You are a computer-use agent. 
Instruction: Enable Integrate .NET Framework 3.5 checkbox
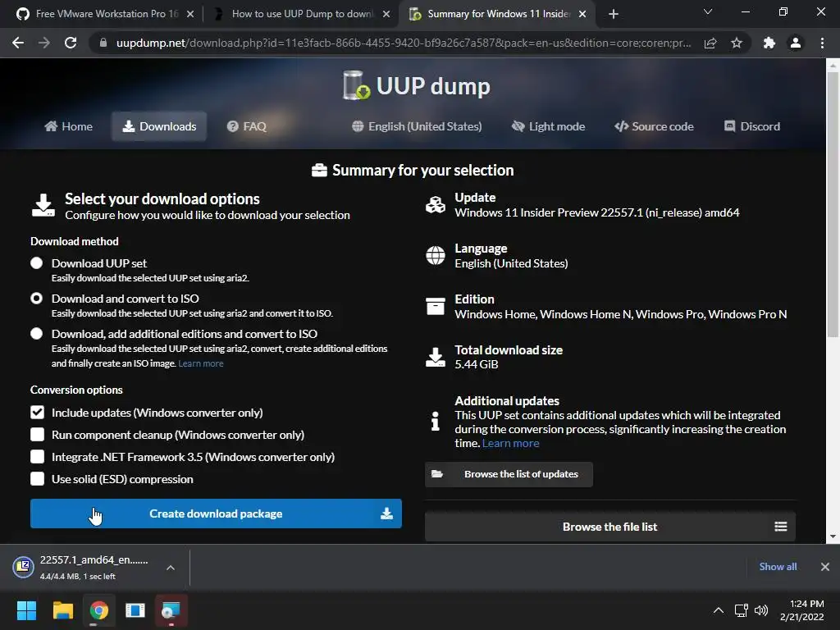[37, 457]
